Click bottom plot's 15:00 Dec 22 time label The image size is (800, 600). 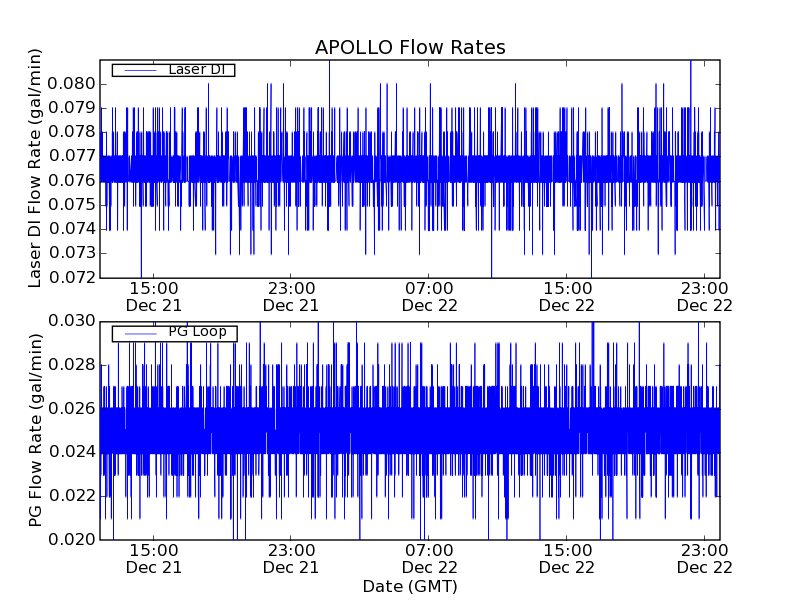(567, 558)
